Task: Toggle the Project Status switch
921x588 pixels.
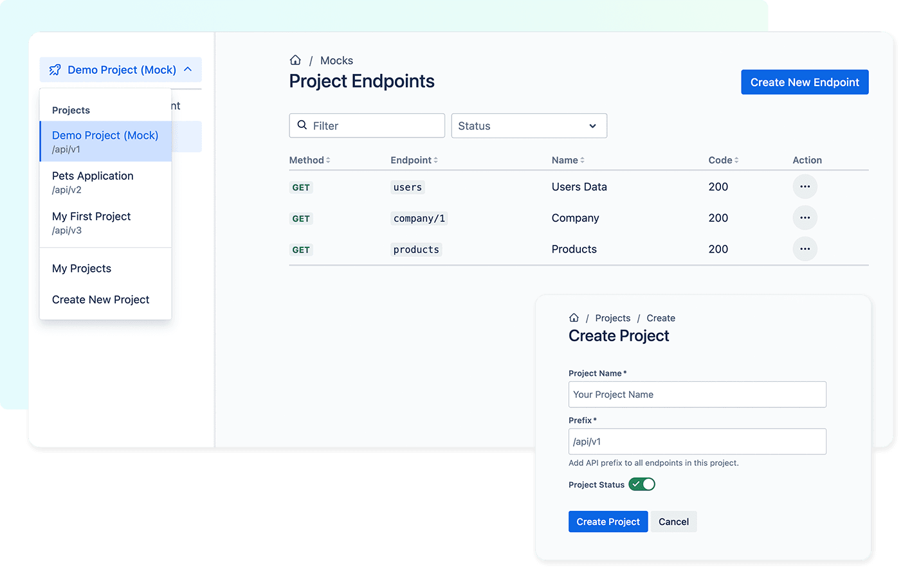Action: coord(642,484)
